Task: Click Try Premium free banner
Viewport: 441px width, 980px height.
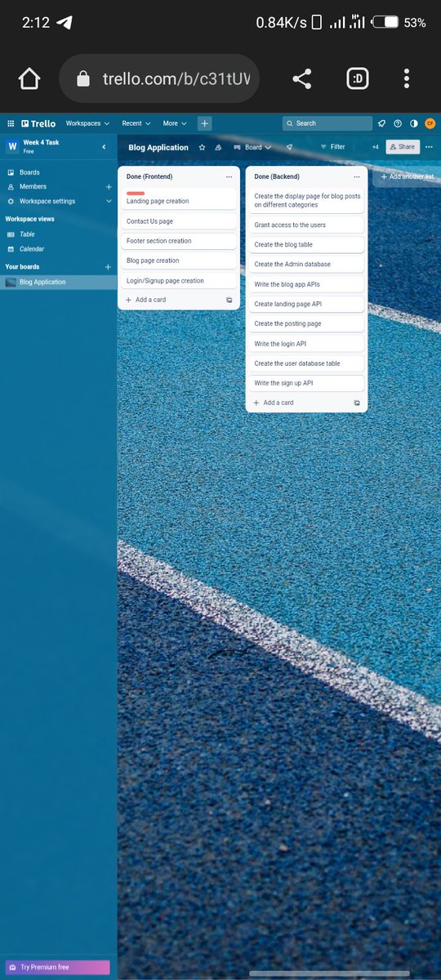Action: click(x=57, y=967)
